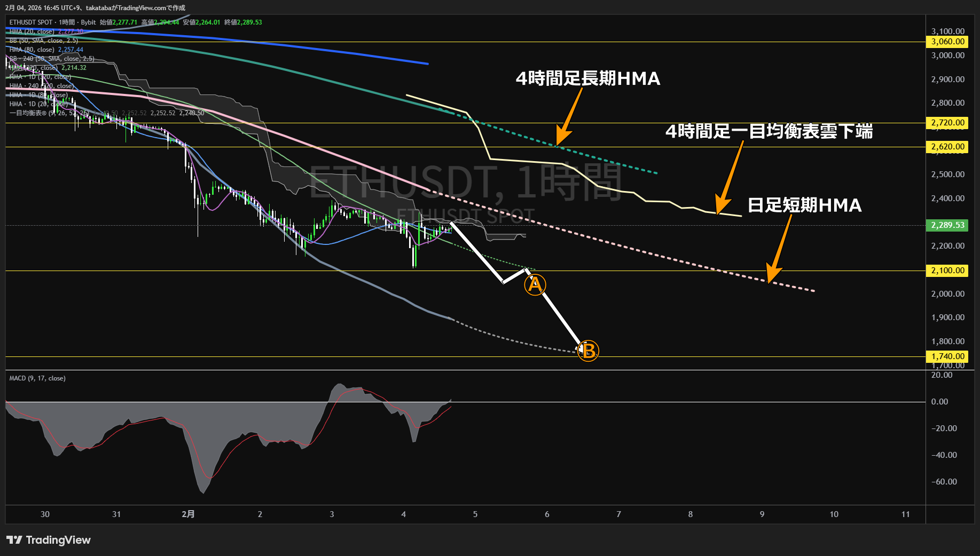The width and height of the screenshot is (980, 556).
Task: Select the orange circled B marker
Action: point(589,351)
